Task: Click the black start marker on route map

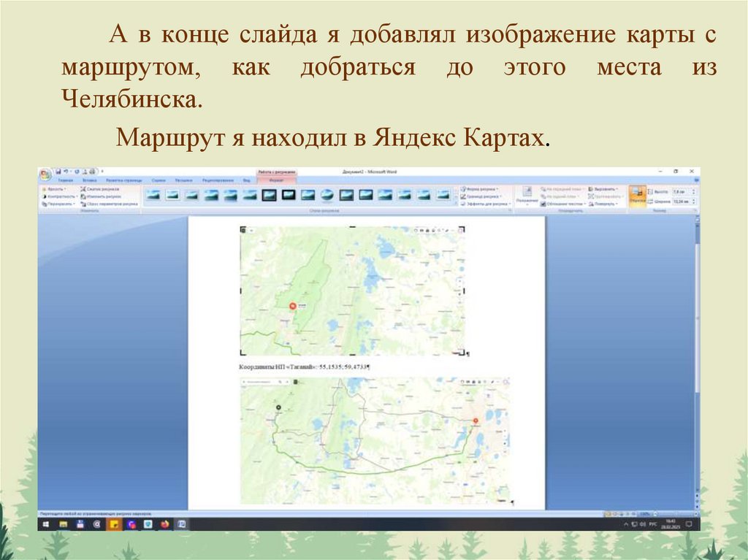Action: (x=278, y=408)
